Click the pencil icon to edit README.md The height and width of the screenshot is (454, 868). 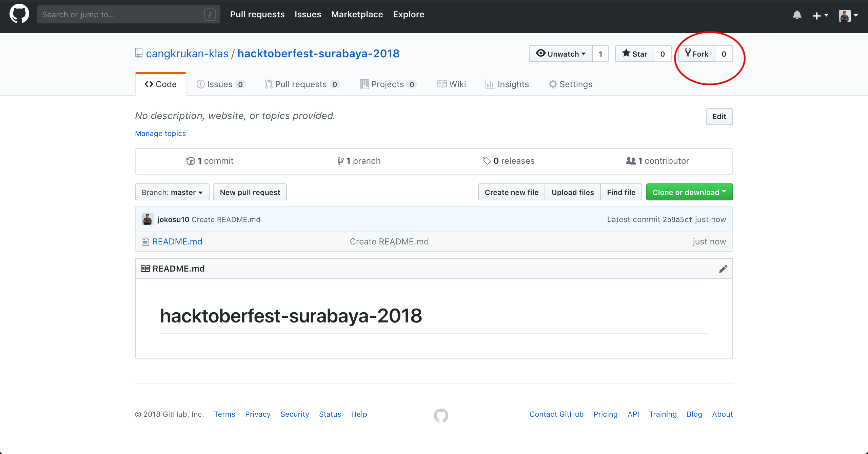point(723,269)
